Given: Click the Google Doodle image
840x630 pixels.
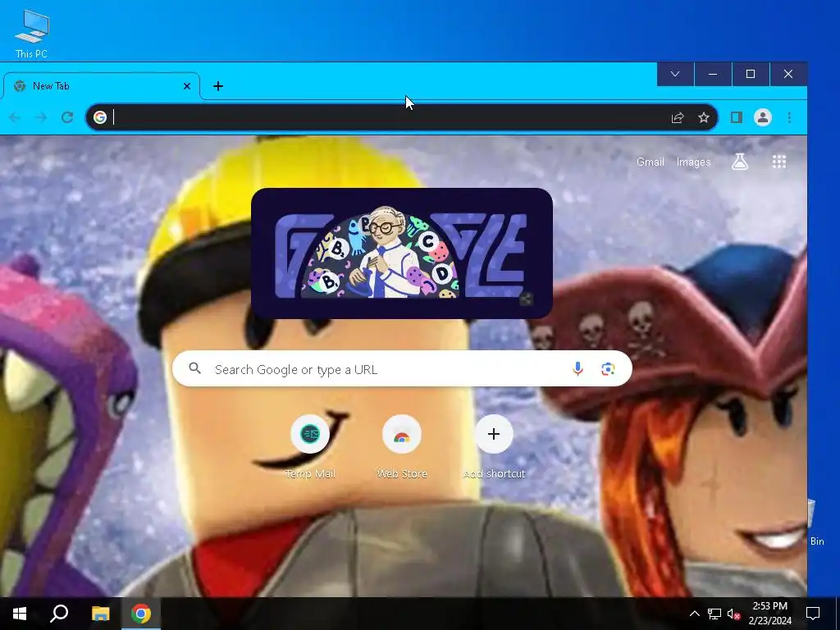Looking at the screenshot, I should 402,253.
